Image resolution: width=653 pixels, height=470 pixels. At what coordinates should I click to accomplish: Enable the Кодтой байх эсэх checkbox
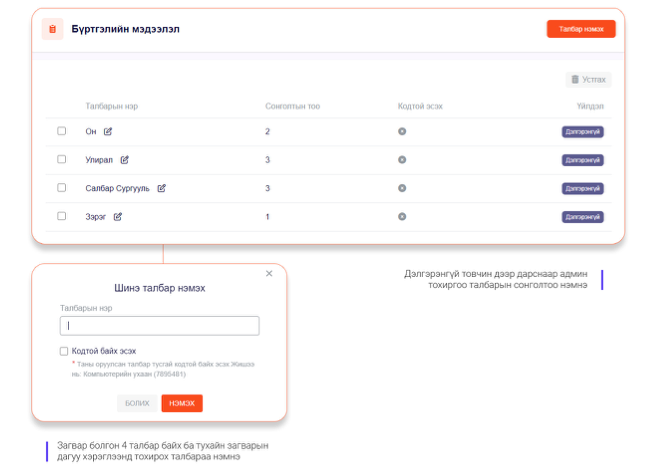point(64,351)
